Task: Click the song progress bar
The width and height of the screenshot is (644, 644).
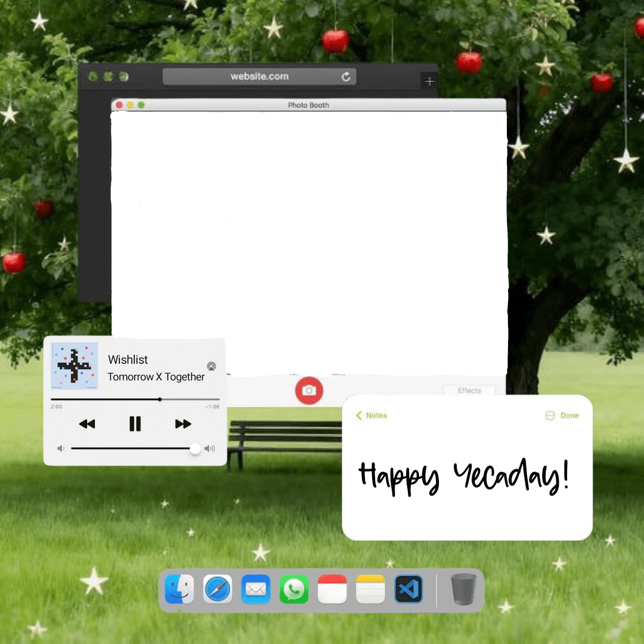Action: coord(135,399)
